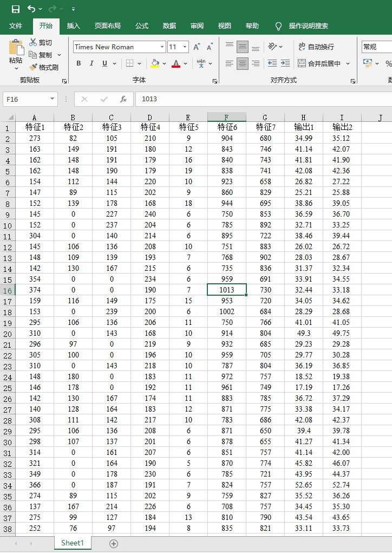Open the Undo history dropdown arrow
Image resolution: width=392 pixels, height=553 pixels.
40,9
